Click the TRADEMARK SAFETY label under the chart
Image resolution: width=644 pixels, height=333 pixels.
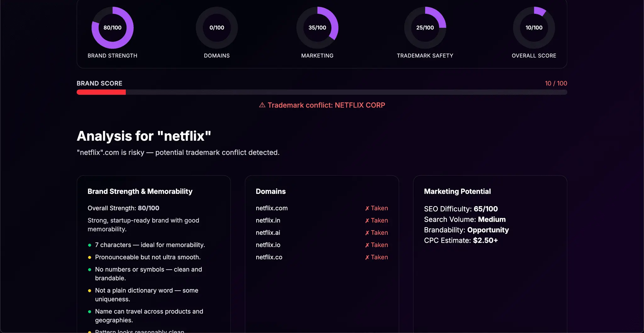425,56
